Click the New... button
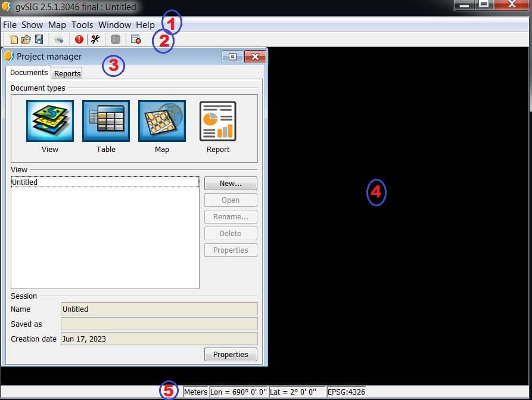 pos(231,184)
